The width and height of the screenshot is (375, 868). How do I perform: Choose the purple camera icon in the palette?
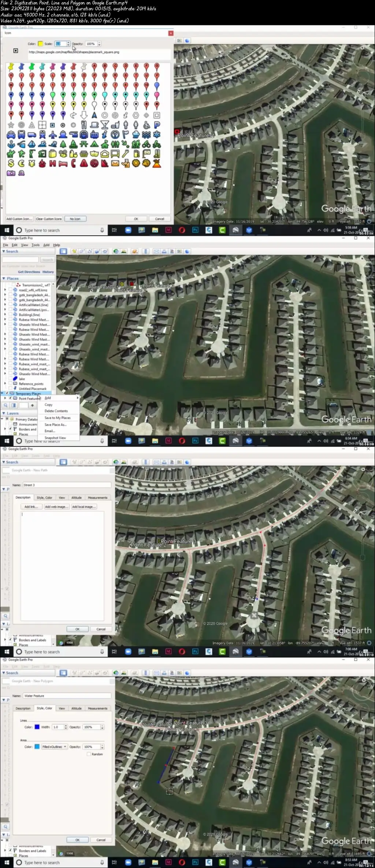[11, 173]
